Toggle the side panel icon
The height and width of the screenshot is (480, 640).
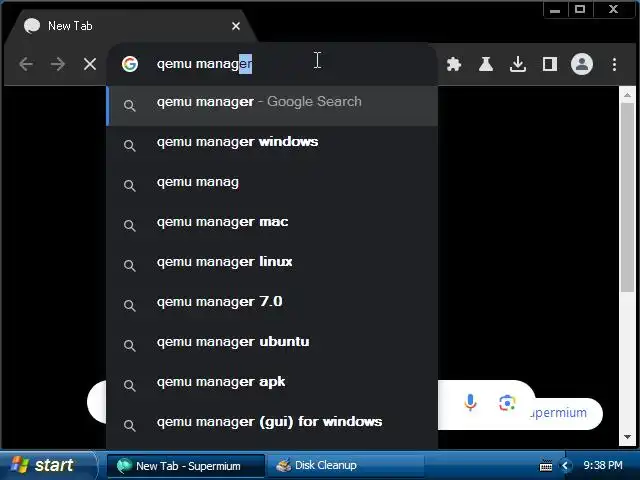[x=549, y=64]
